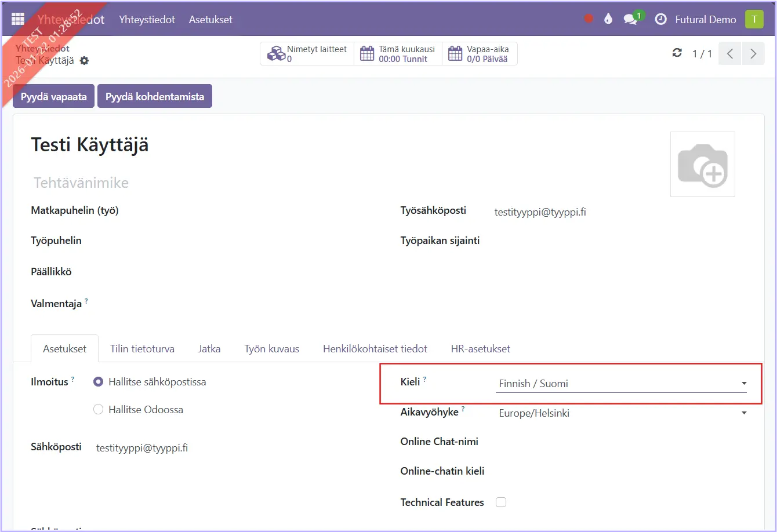Image resolution: width=777 pixels, height=532 pixels.
Task: Open the clock activities icon
Action: [x=660, y=19]
